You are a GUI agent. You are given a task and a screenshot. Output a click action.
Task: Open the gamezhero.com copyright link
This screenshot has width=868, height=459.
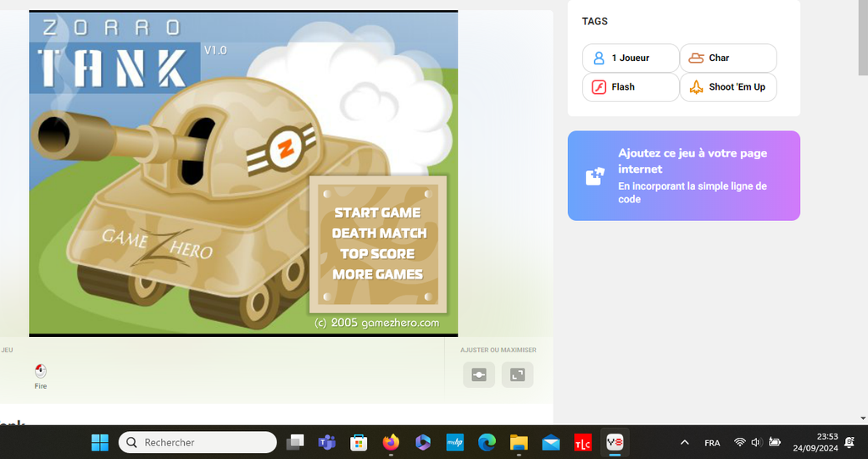pyautogui.click(x=376, y=323)
